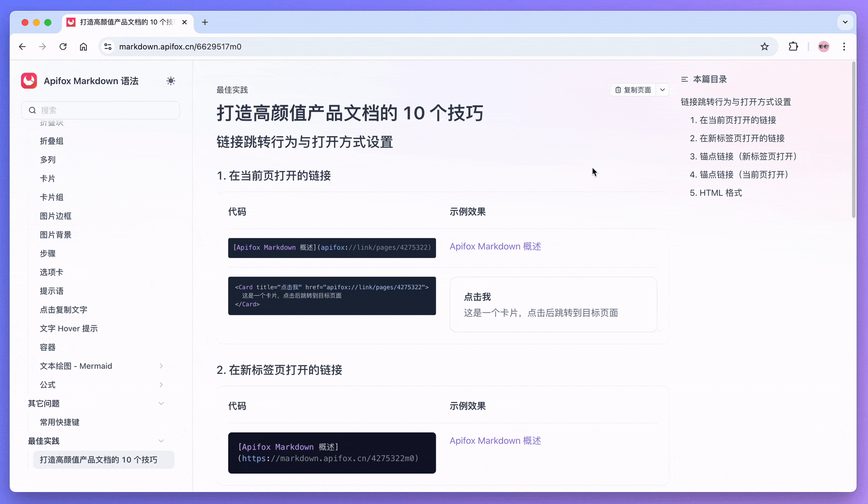The width and height of the screenshot is (868, 504).
Task: Click the Apifox logo icon in sidebar
Action: coord(29,81)
